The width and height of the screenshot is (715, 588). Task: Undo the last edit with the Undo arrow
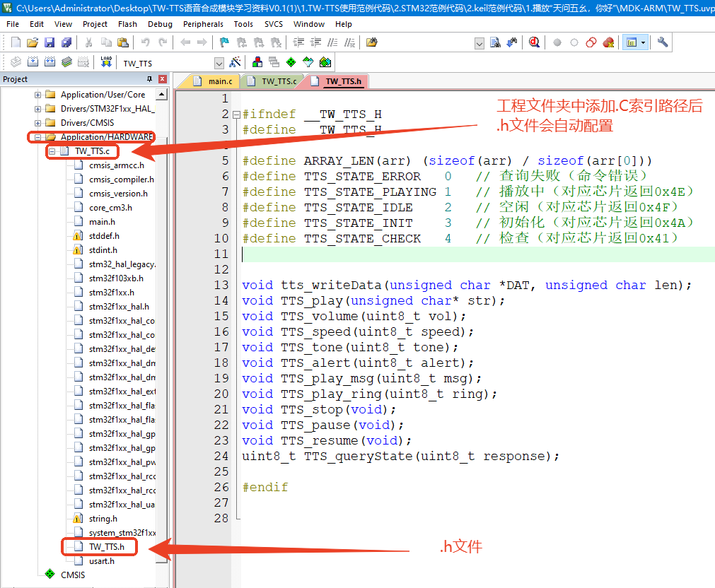pyautogui.click(x=146, y=42)
